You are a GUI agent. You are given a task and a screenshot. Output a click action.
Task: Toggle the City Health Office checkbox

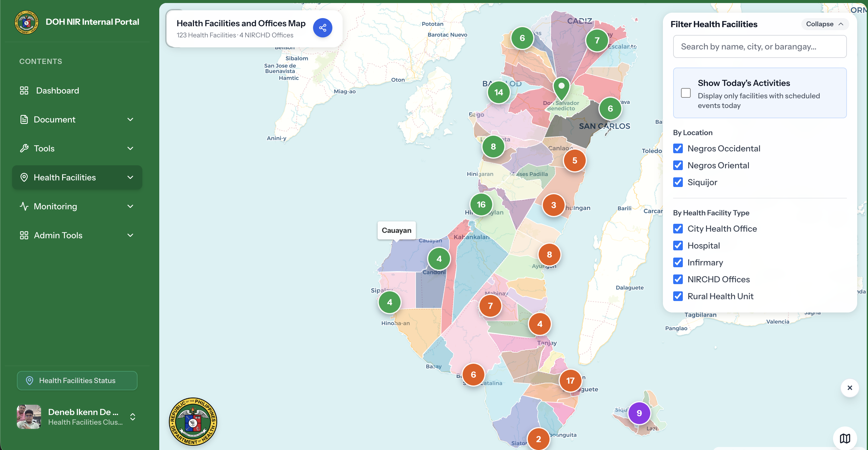pyautogui.click(x=678, y=229)
